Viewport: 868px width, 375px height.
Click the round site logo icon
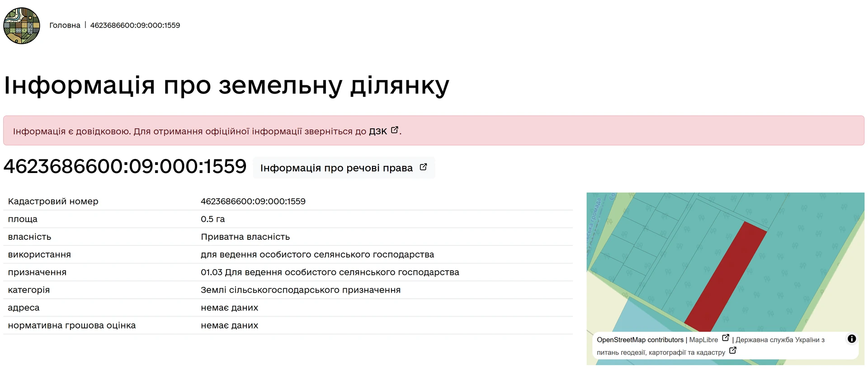click(x=22, y=26)
